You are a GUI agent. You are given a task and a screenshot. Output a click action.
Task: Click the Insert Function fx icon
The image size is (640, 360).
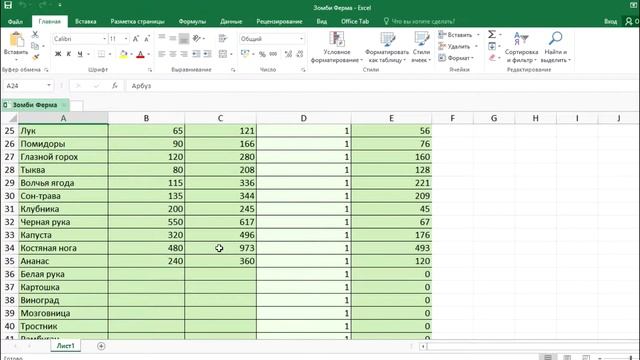[115, 86]
